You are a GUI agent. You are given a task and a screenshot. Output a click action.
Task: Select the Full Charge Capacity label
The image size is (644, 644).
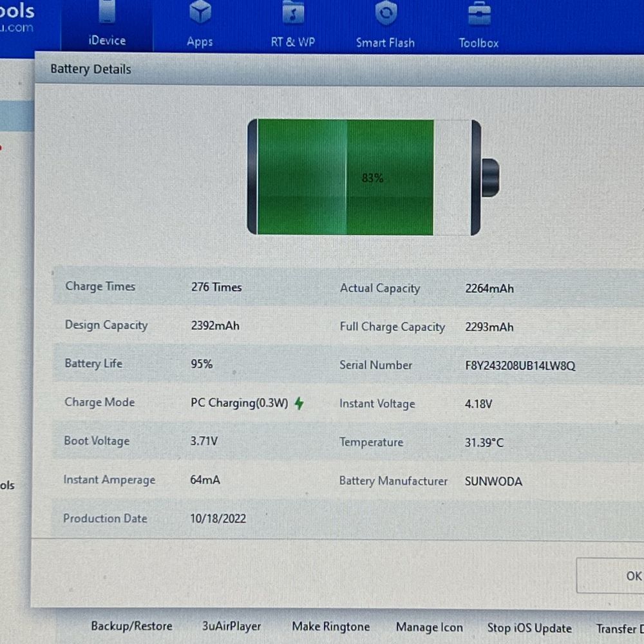[x=392, y=327]
